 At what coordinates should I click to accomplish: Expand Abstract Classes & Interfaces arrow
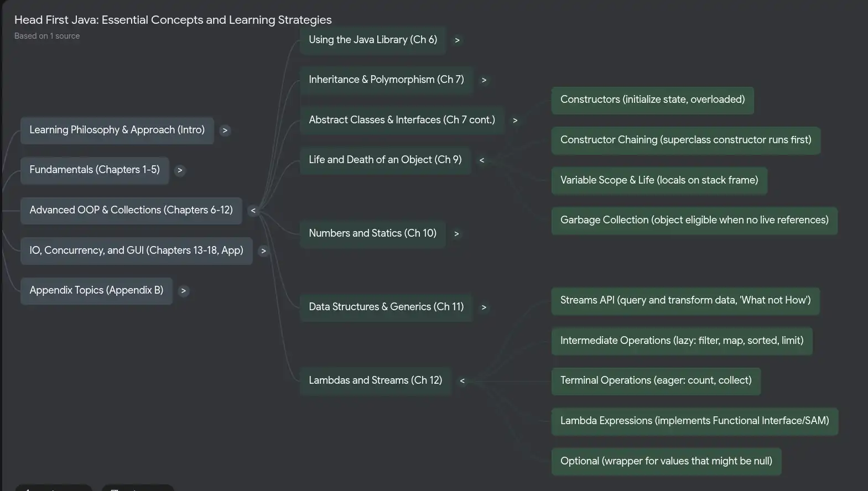[x=515, y=121]
